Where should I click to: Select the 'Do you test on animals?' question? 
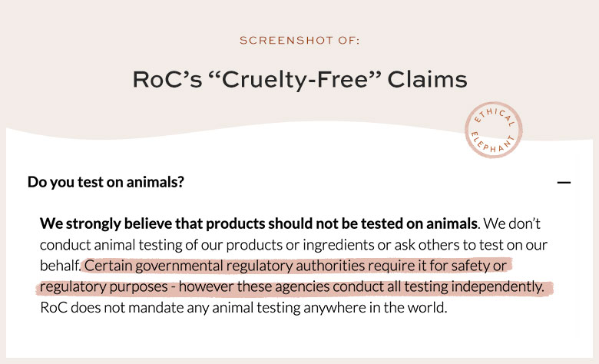pyautogui.click(x=106, y=182)
